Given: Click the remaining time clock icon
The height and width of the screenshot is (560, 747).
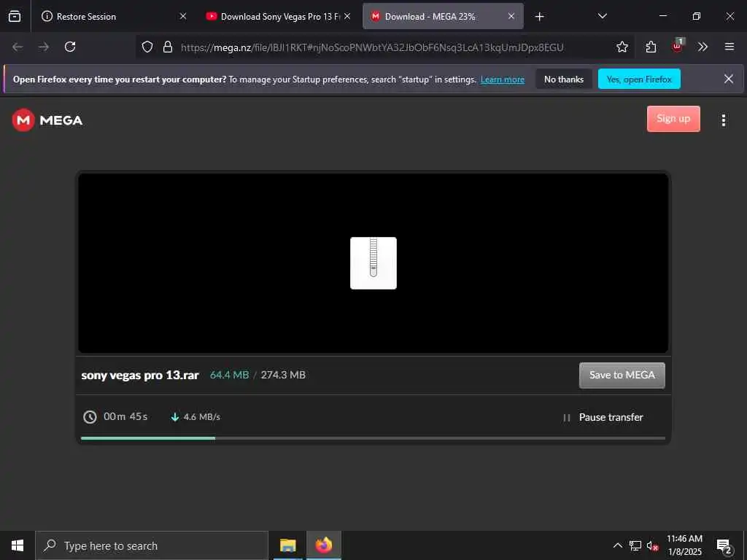Looking at the screenshot, I should pos(90,417).
